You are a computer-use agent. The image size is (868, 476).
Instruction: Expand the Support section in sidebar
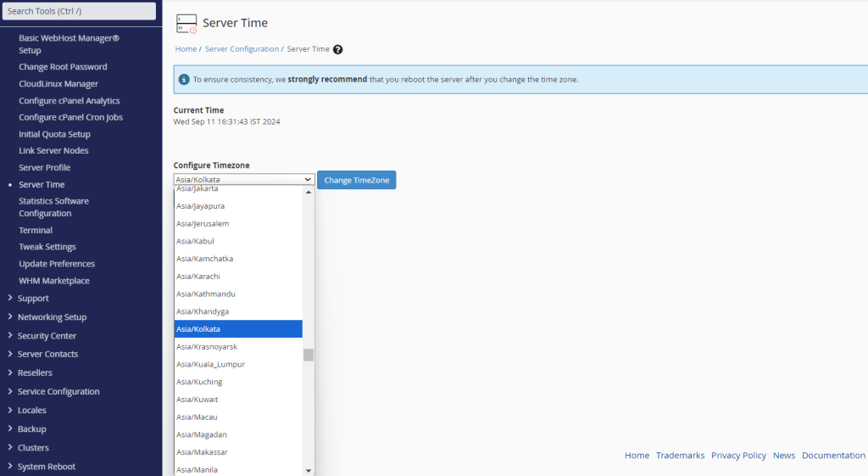[x=33, y=299]
